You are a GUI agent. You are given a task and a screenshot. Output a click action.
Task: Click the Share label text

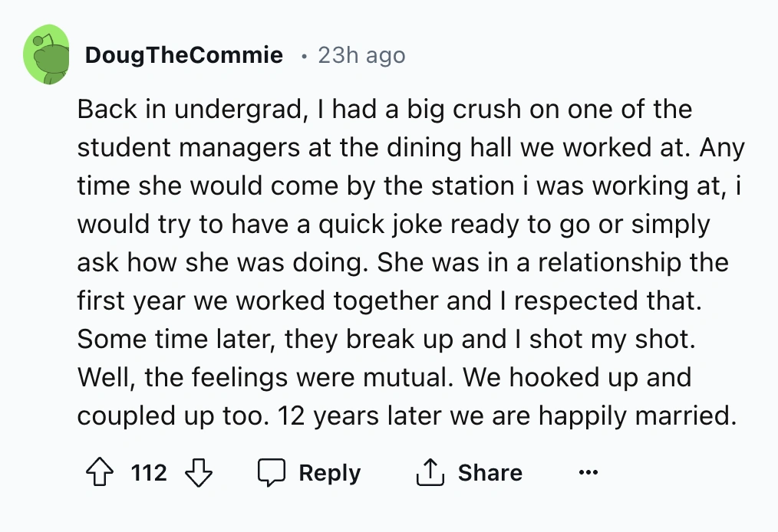491,473
